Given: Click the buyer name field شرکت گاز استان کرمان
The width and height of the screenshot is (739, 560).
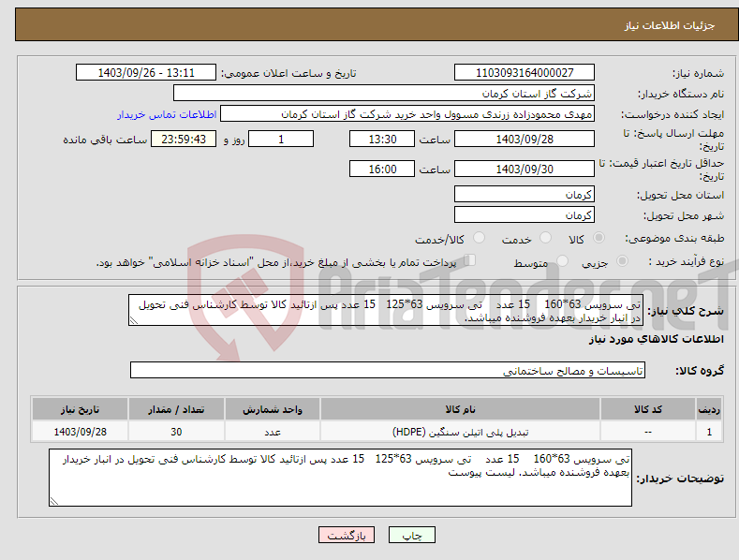Looking at the screenshot, I should click(384, 93).
